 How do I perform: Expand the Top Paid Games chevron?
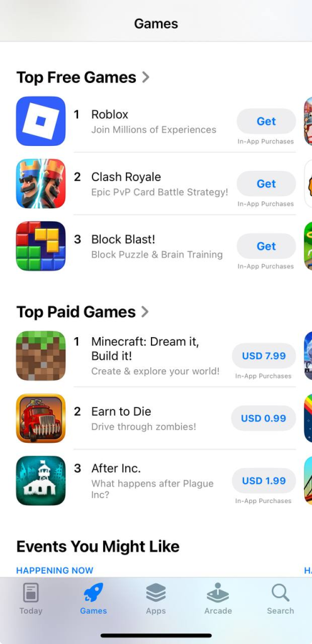[x=145, y=312]
